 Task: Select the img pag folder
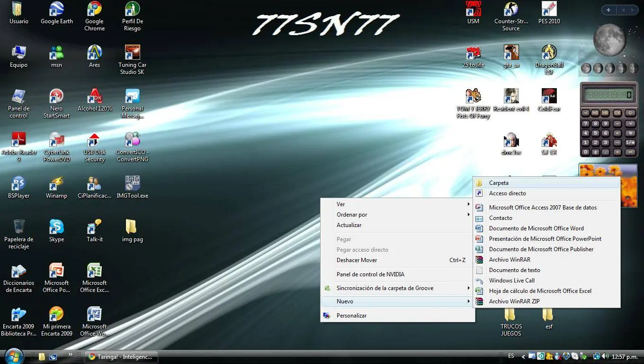[132, 231]
